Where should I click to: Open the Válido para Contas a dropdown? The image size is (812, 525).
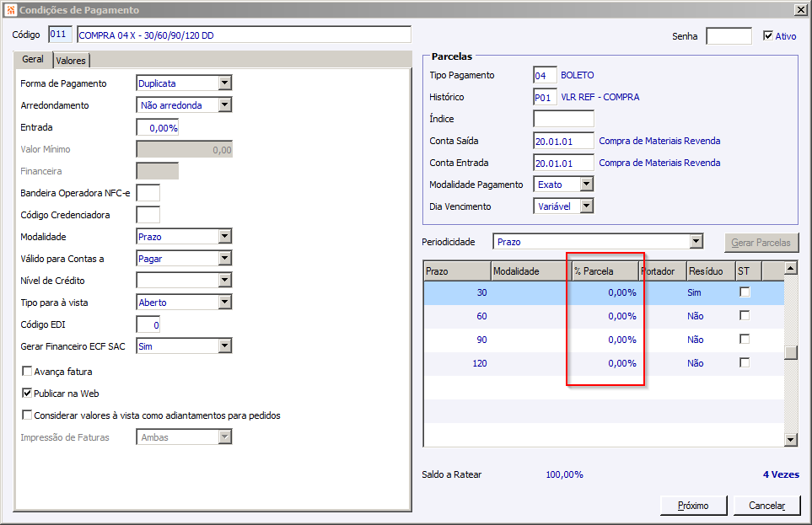tap(224, 258)
